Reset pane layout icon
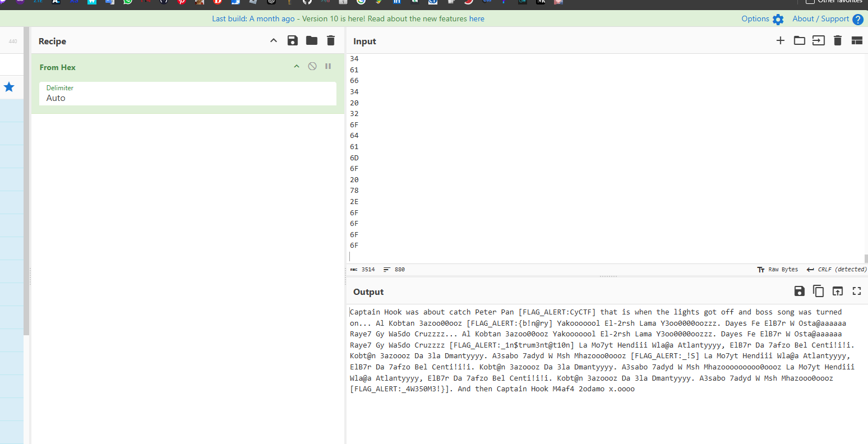Screen dimensions: 868x444 [857, 40]
